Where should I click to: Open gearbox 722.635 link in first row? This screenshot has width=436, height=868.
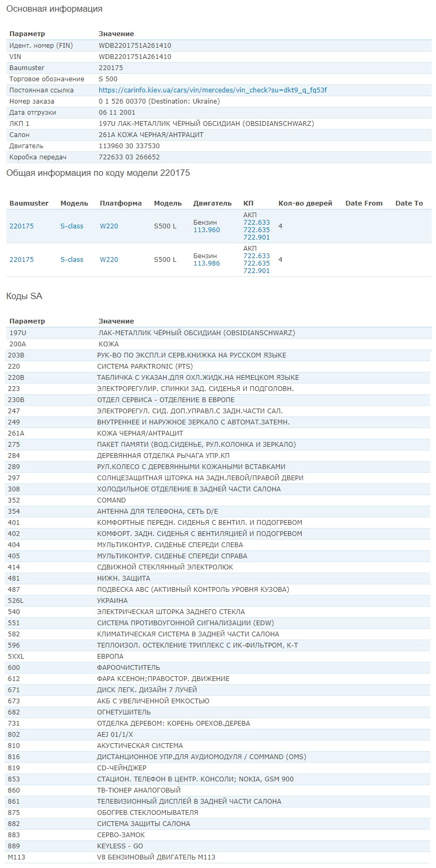click(x=256, y=230)
